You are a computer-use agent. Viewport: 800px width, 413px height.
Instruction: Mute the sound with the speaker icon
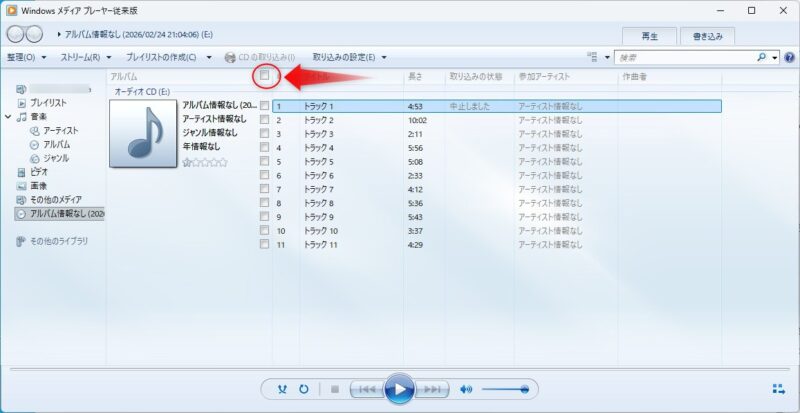(x=466, y=389)
